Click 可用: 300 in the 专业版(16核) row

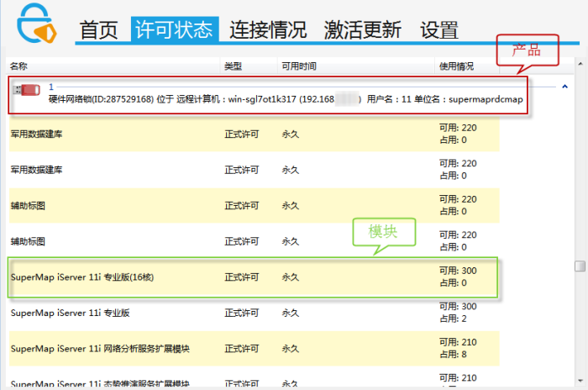tap(458, 271)
